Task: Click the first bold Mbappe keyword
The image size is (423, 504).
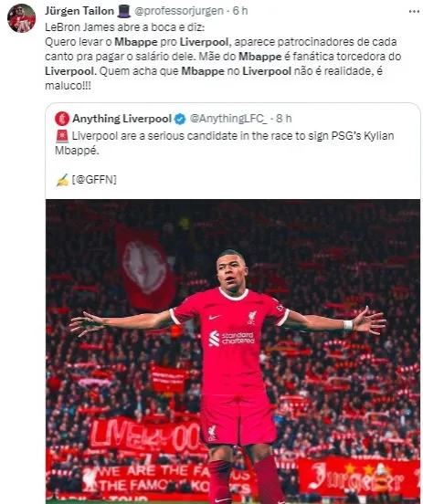Action: pyautogui.click(x=136, y=42)
